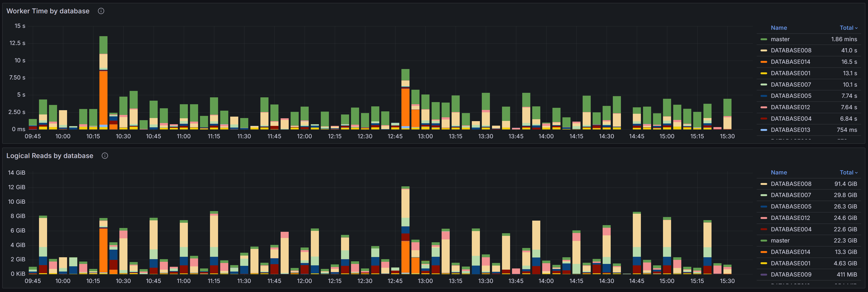Toggle visibility of the DATABASE008 series in Worker Time

click(x=791, y=50)
